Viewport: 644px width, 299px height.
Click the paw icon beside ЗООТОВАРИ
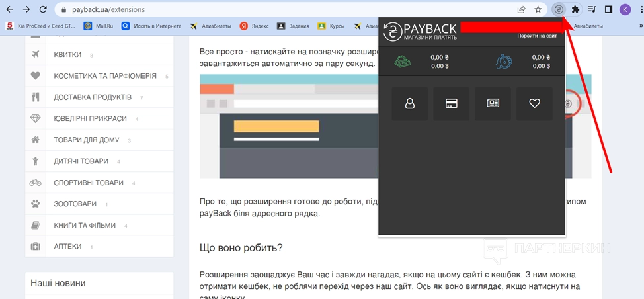coord(35,204)
